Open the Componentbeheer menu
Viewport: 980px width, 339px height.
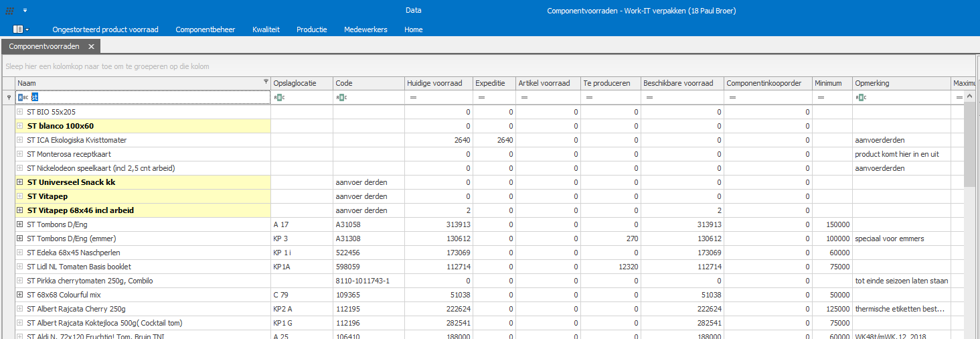[x=205, y=29]
